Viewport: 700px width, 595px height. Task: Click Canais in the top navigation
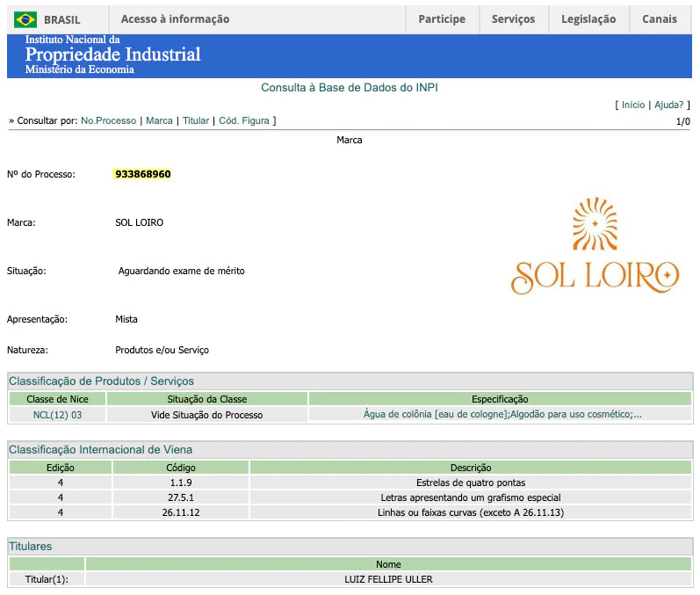pyautogui.click(x=660, y=19)
